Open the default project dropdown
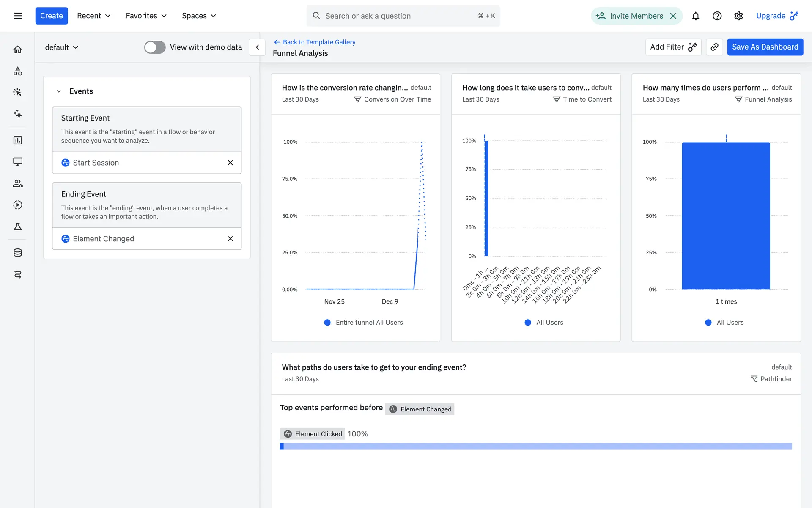The height and width of the screenshot is (508, 812). click(62, 47)
